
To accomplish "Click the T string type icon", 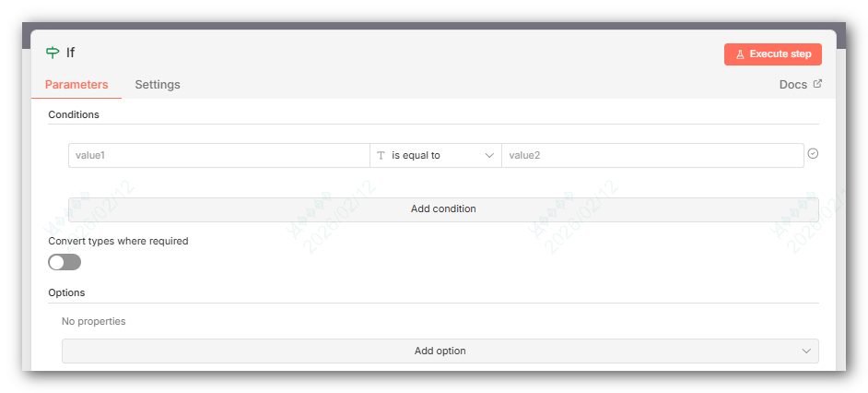I will [381, 156].
